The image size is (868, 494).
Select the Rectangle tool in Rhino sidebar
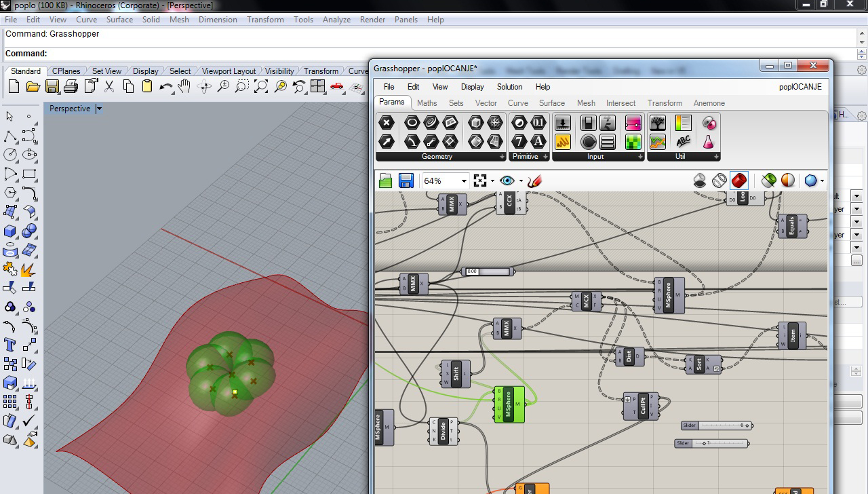pyautogui.click(x=29, y=174)
